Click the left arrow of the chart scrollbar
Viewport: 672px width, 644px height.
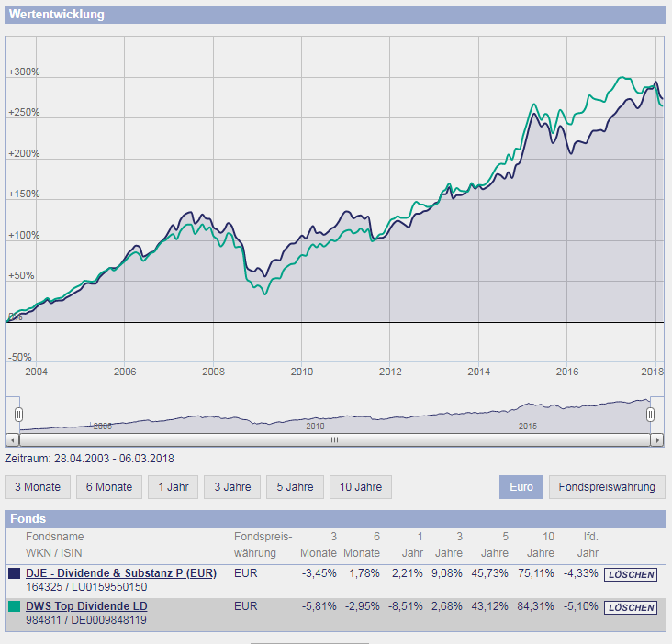13,439
